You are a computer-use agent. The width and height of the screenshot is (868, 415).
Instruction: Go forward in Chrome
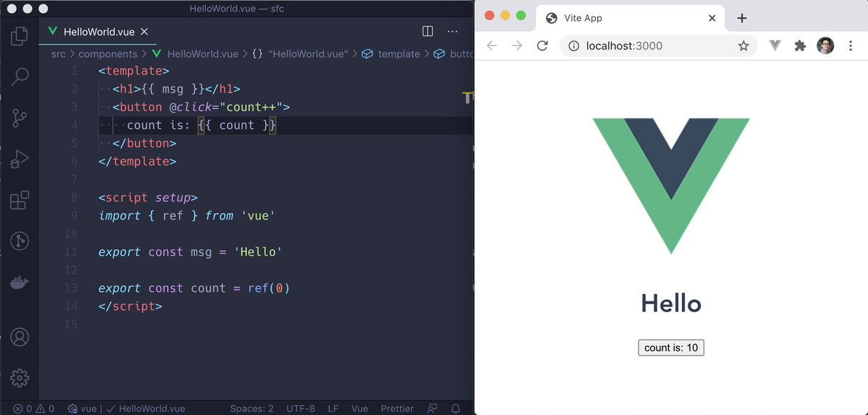tap(517, 46)
